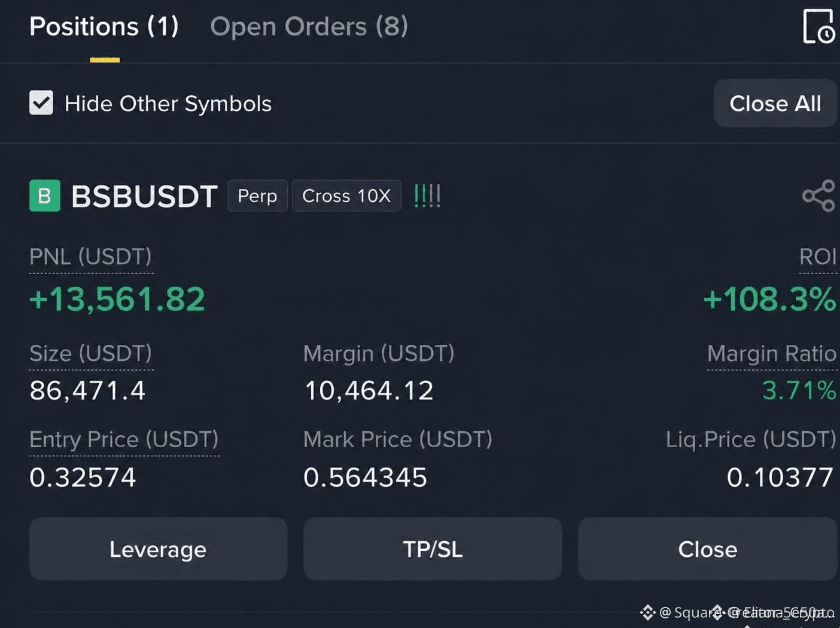Close the BSBUSDT position

coord(708,549)
